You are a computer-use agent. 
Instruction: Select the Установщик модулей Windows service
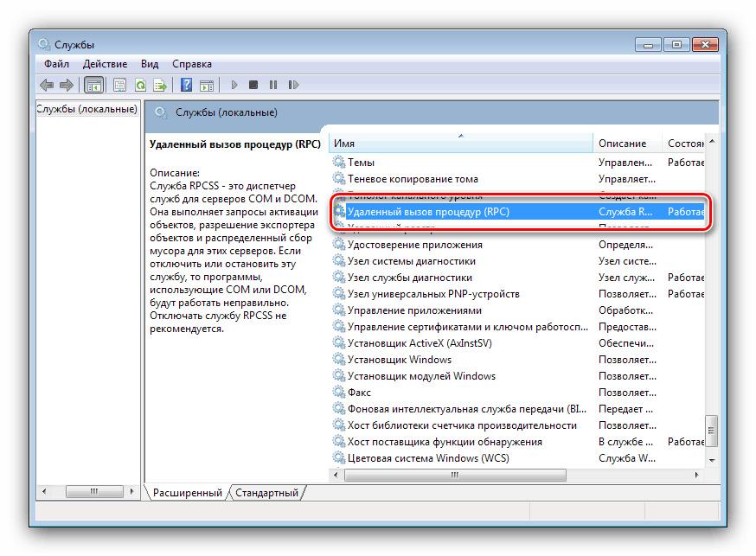(x=518, y=376)
